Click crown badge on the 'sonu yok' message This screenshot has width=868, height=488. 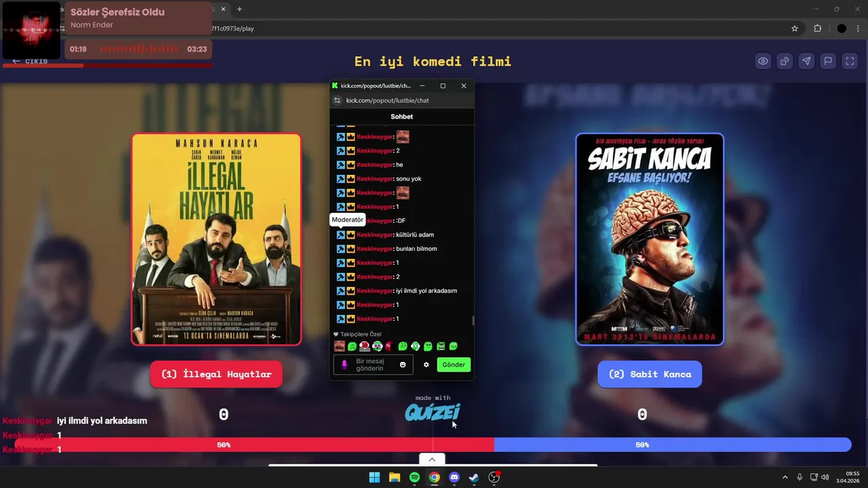click(x=351, y=179)
